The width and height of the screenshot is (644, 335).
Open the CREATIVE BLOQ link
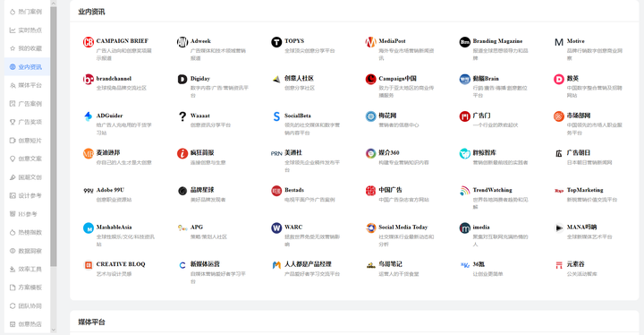pyautogui.click(x=121, y=264)
